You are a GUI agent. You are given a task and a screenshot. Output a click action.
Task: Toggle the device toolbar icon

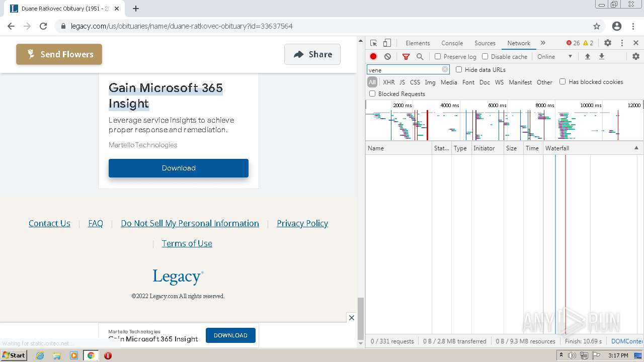pos(387,43)
